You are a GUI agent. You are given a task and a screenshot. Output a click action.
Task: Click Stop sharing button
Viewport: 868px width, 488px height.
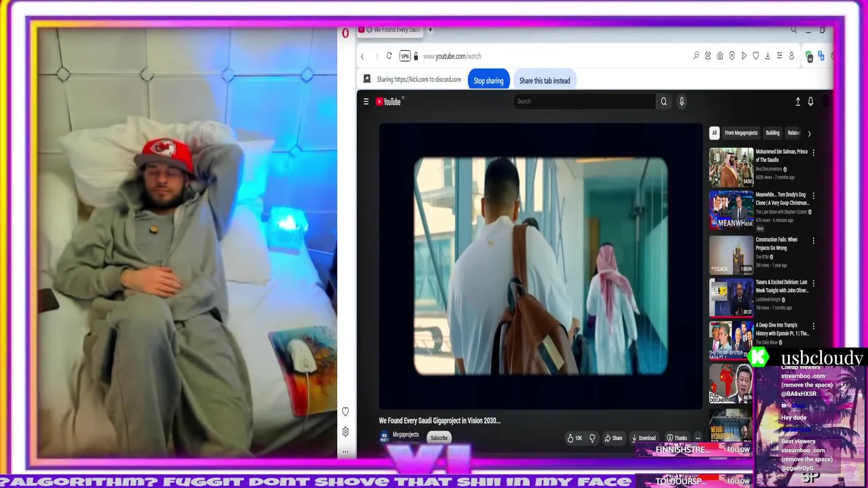[x=488, y=81]
